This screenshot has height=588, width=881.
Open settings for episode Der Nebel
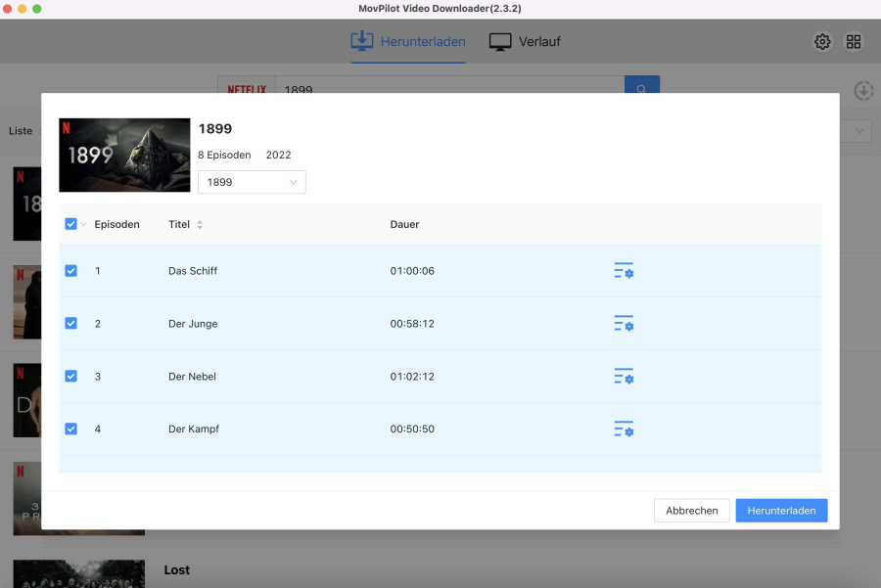(624, 377)
